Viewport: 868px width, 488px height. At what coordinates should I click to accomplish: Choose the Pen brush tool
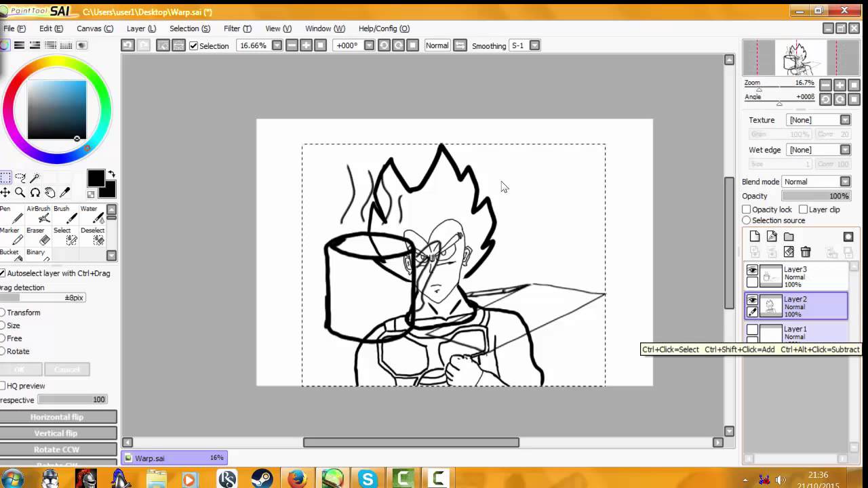coord(12,214)
